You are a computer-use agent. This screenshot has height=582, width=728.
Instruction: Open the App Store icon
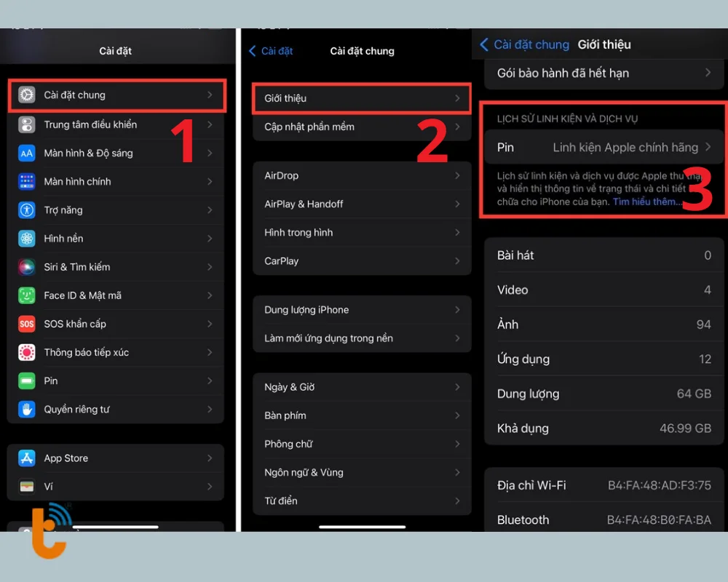click(x=27, y=458)
